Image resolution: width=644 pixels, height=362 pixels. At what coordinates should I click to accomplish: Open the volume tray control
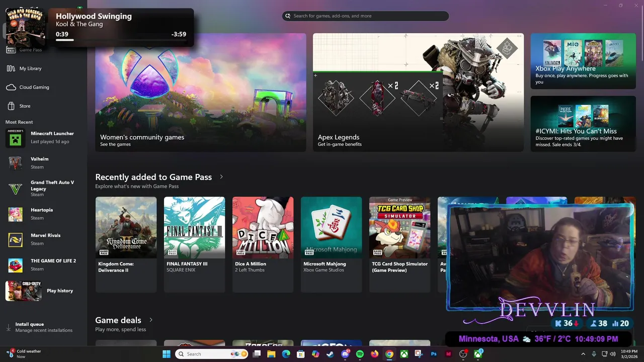(x=613, y=354)
